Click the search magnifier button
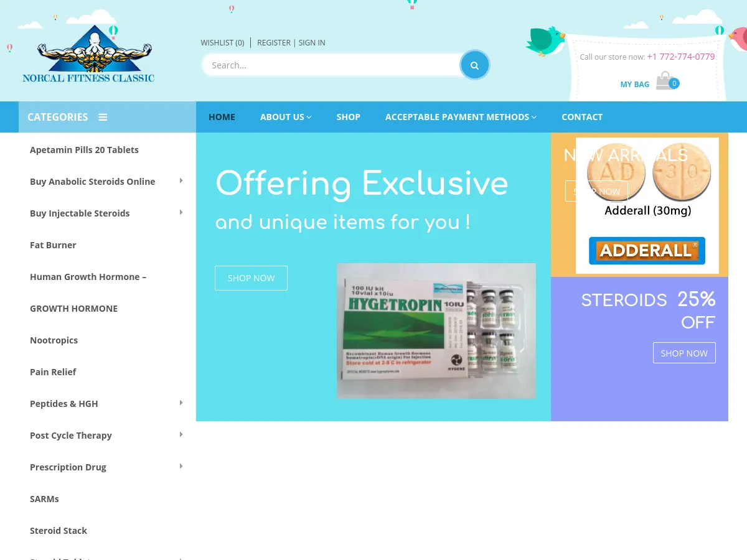 click(x=475, y=65)
